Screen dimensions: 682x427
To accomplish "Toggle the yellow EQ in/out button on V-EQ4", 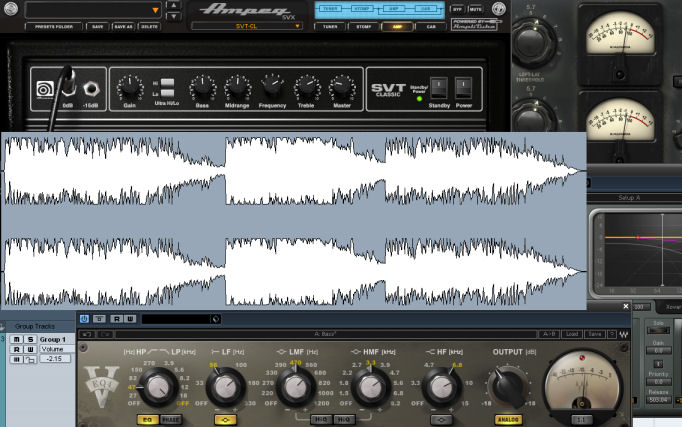I will pos(147,420).
